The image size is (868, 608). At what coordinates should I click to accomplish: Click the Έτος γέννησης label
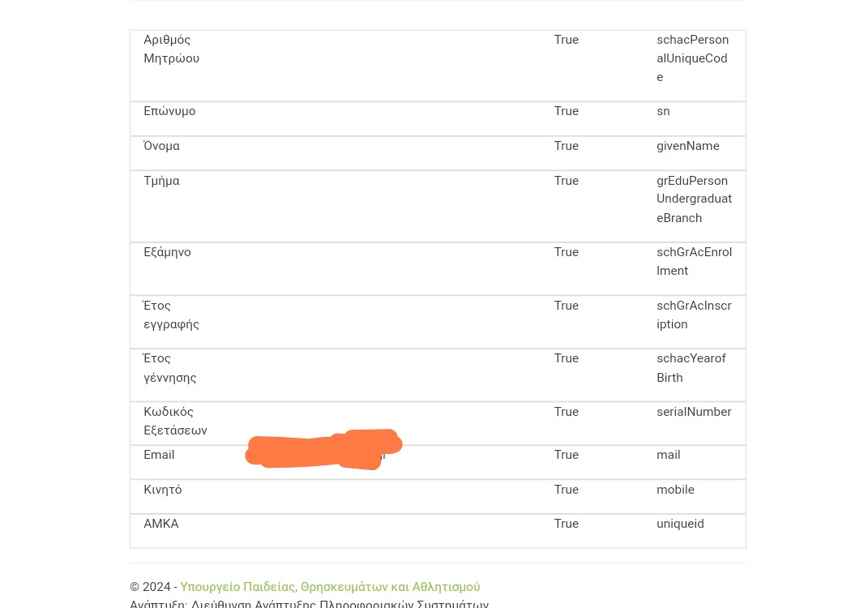[x=169, y=368]
